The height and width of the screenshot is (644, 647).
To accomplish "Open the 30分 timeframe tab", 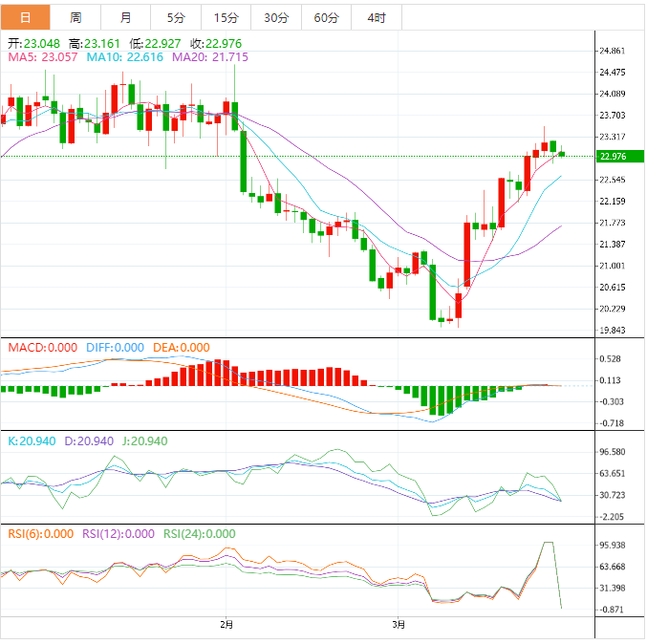I will (276, 17).
